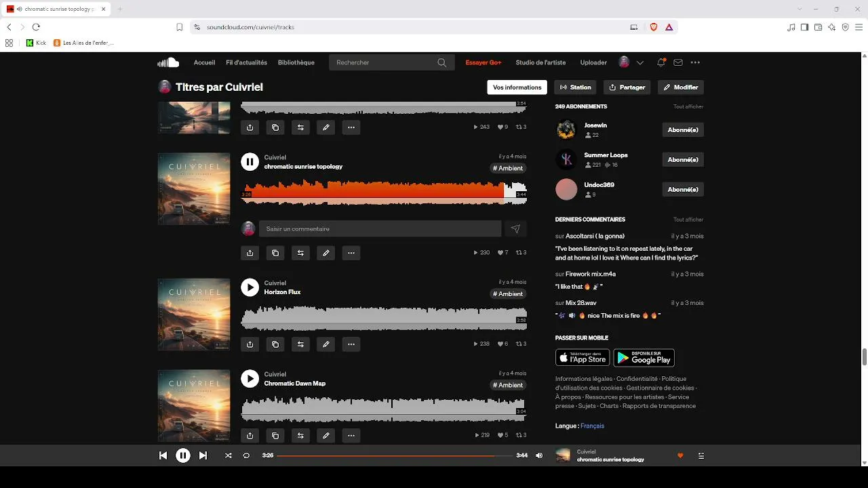Toggle shuffle in the player bar
The image size is (868, 488).
click(x=229, y=455)
